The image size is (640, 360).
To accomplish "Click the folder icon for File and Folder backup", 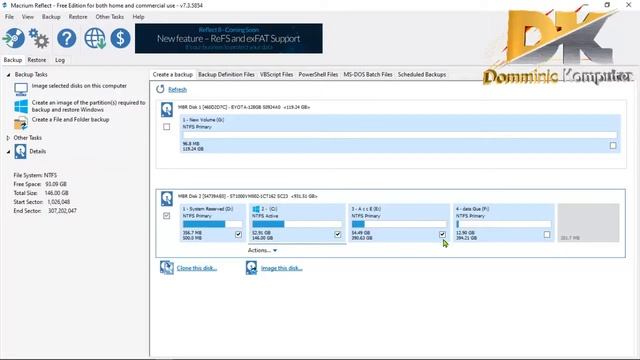I will click(x=21, y=123).
